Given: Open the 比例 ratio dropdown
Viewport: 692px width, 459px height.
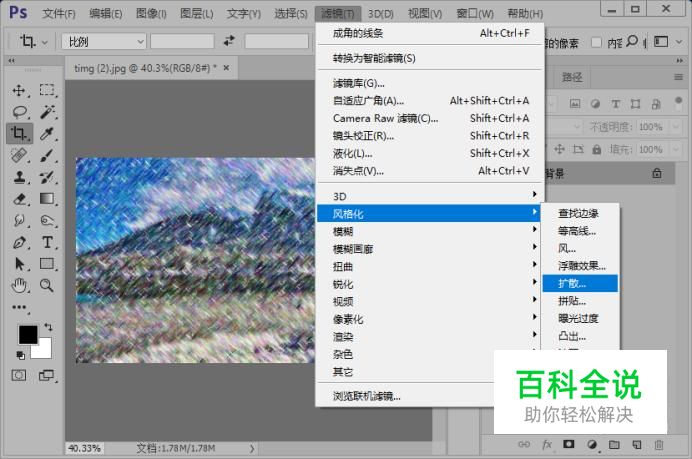Looking at the screenshot, I should 104,42.
